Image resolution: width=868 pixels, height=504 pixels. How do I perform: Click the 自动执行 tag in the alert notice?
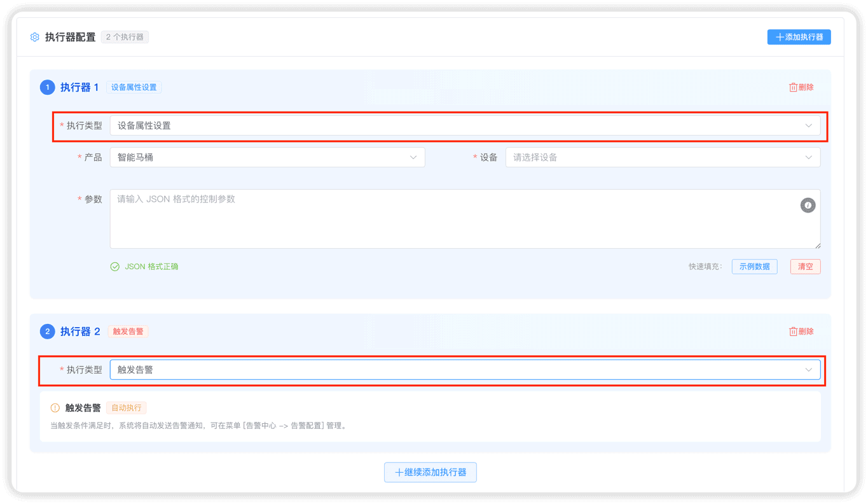[x=127, y=408]
